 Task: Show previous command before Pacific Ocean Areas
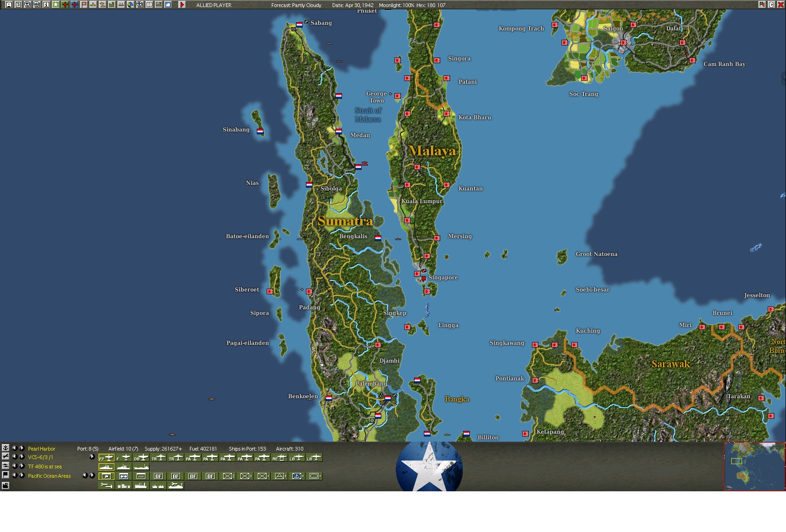pos(14,475)
